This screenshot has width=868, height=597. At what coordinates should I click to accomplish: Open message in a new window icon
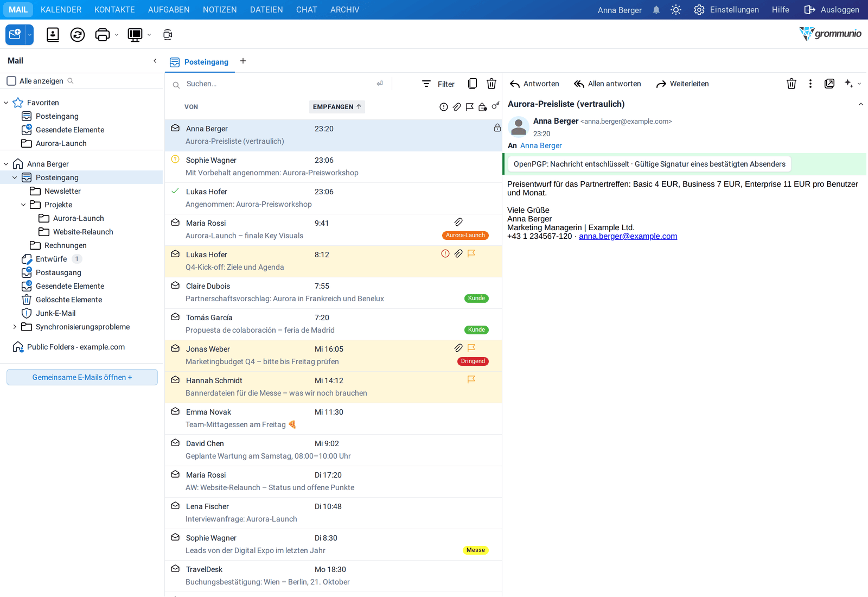[829, 84]
